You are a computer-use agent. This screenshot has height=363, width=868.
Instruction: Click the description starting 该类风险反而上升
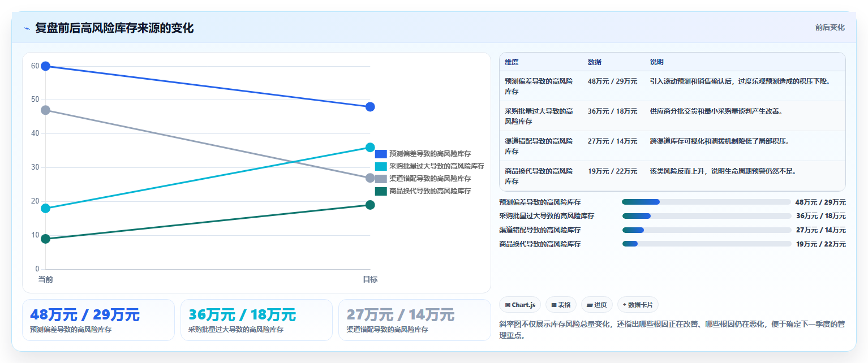pyautogui.click(x=723, y=171)
